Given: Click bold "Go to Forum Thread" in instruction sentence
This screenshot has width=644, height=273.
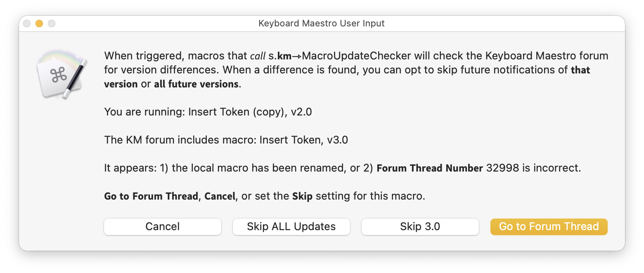Looking at the screenshot, I should [x=151, y=196].
